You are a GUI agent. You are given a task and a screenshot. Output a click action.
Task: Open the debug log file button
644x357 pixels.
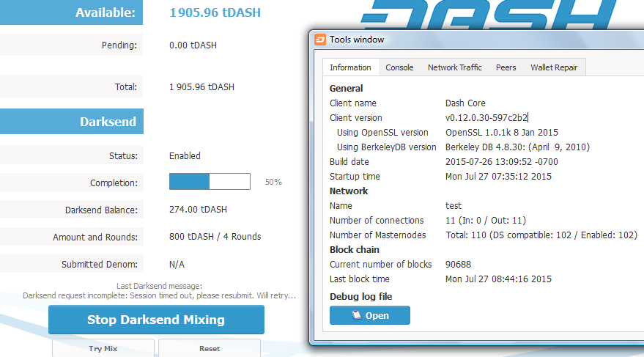click(x=370, y=315)
